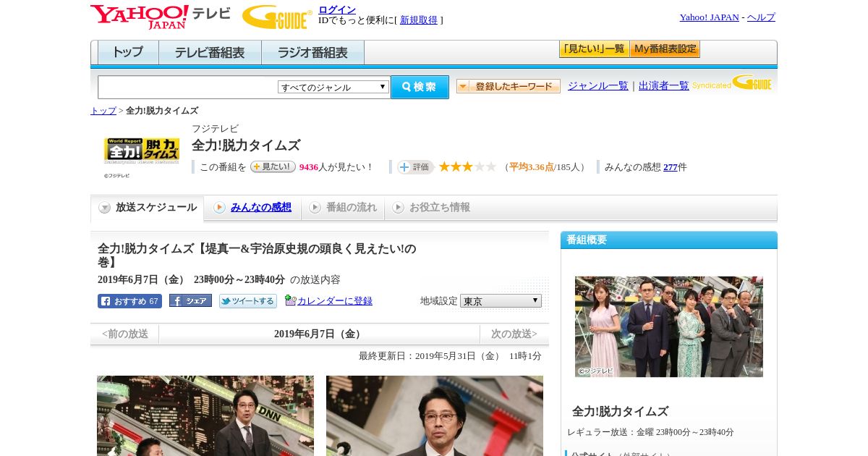Click the left program scene photo
868x456 pixels.
click(x=205, y=415)
